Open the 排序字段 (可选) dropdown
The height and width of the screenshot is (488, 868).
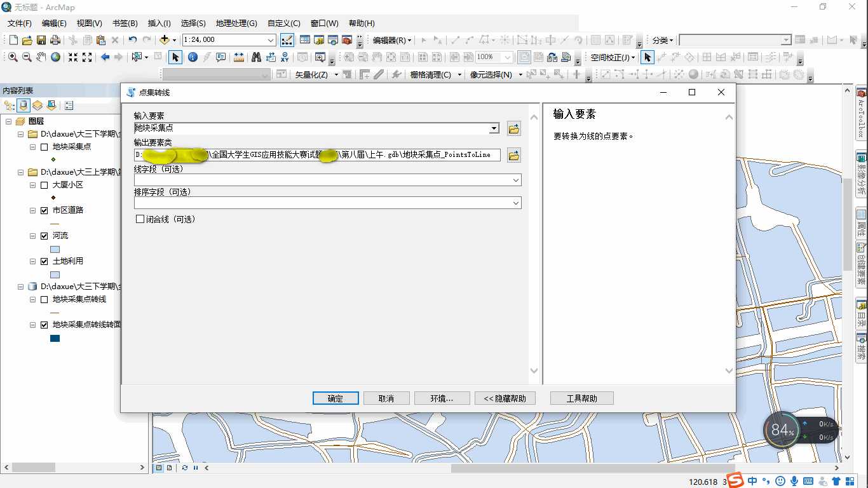pyautogui.click(x=516, y=203)
